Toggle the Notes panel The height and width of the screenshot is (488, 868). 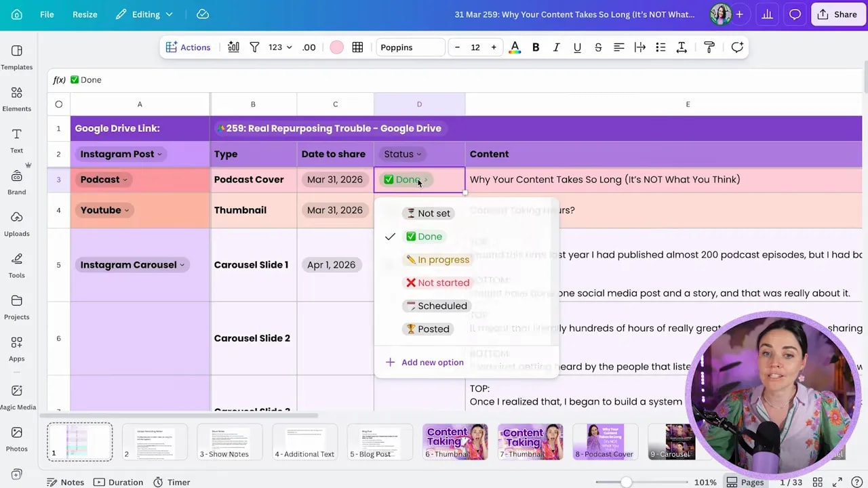point(65,482)
